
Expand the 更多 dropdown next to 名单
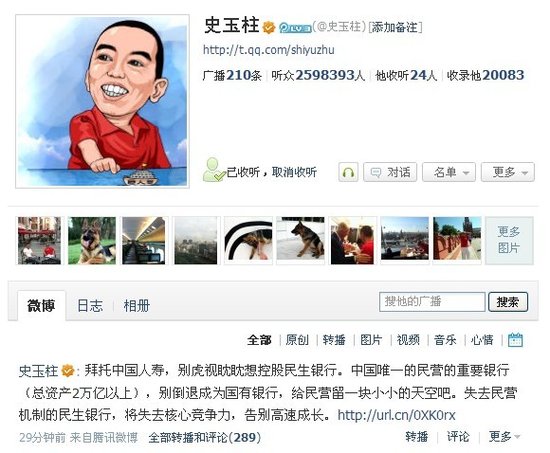[x=508, y=172]
